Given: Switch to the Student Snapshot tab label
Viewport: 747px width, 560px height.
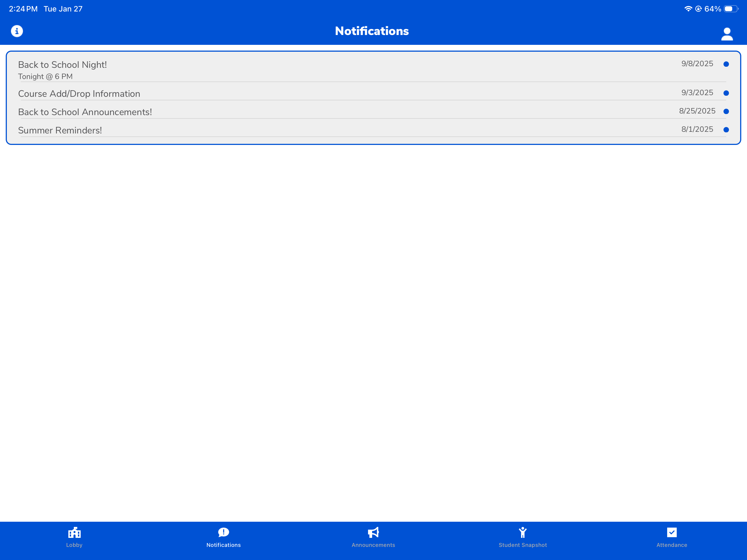Looking at the screenshot, I should pyautogui.click(x=523, y=545).
